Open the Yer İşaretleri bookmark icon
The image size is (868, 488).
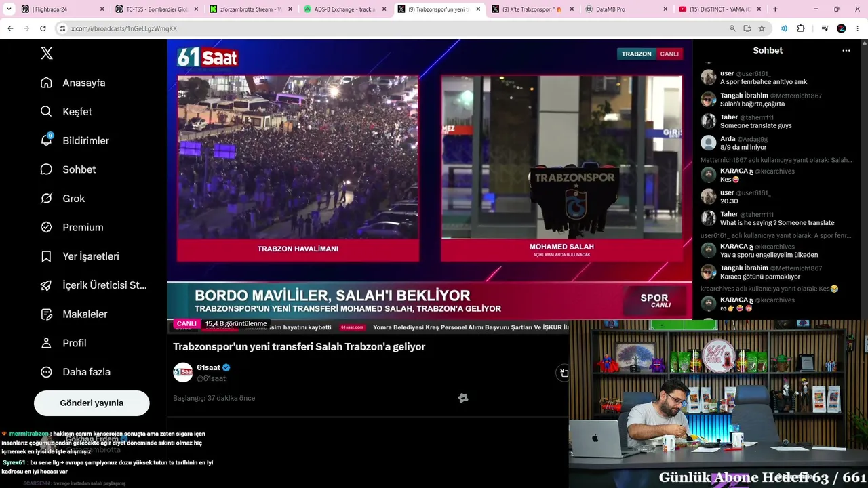click(46, 256)
